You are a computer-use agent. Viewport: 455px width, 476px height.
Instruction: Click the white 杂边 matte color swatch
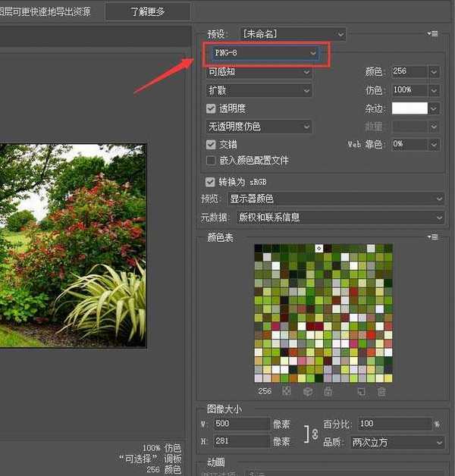409,108
